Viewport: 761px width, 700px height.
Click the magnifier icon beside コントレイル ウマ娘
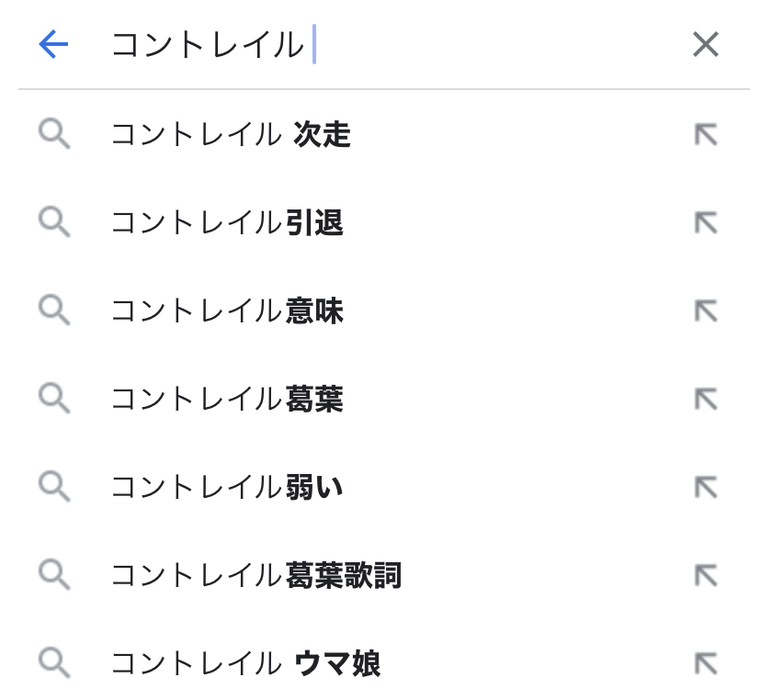(x=54, y=663)
